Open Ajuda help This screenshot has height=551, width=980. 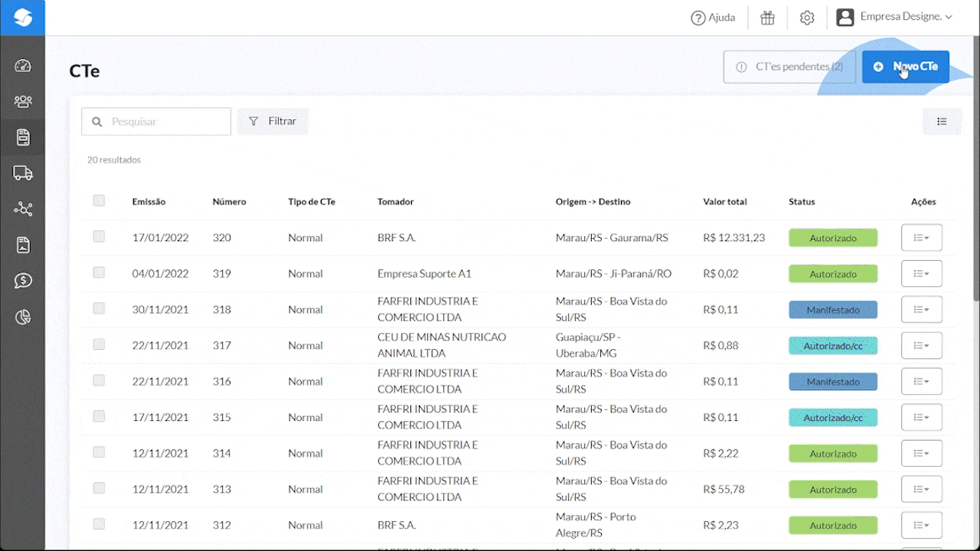tap(713, 18)
